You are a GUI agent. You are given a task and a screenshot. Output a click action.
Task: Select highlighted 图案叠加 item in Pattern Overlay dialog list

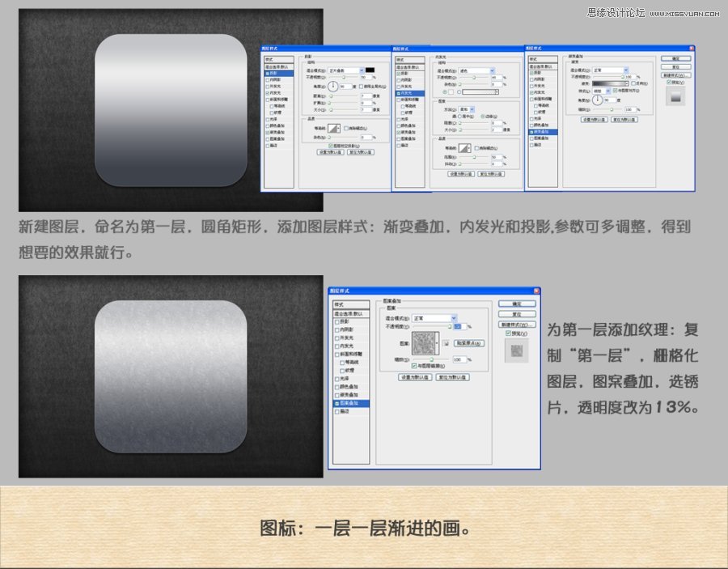pyautogui.click(x=352, y=404)
